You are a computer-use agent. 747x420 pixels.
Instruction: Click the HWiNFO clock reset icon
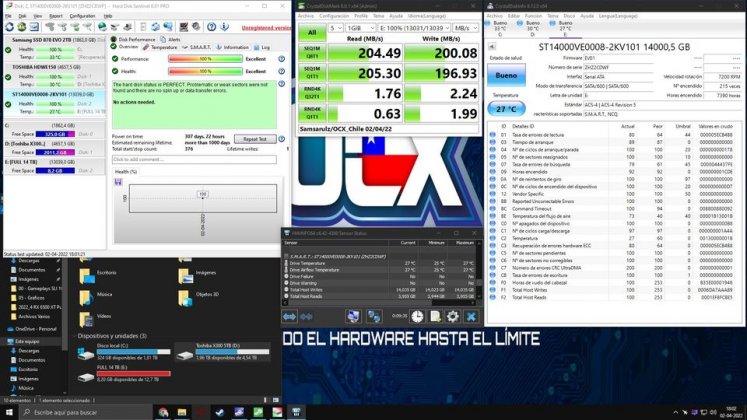click(x=417, y=316)
